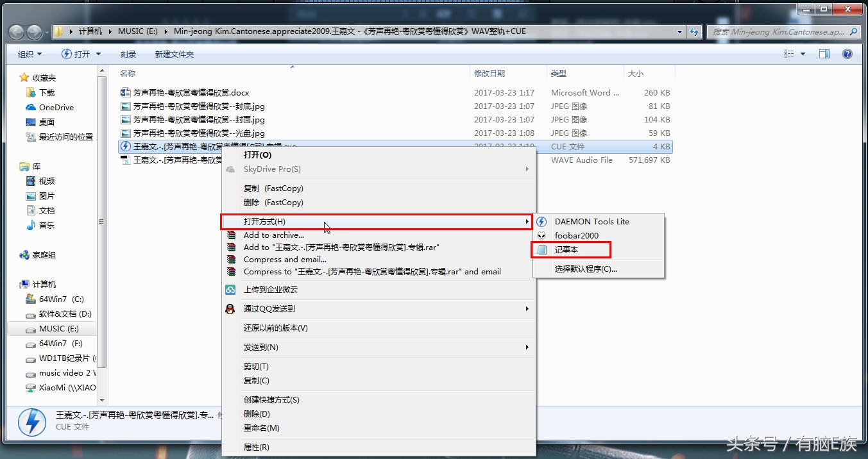Click the WinRAR icon beside Add to archive
The image size is (868, 459).
click(231, 235)
